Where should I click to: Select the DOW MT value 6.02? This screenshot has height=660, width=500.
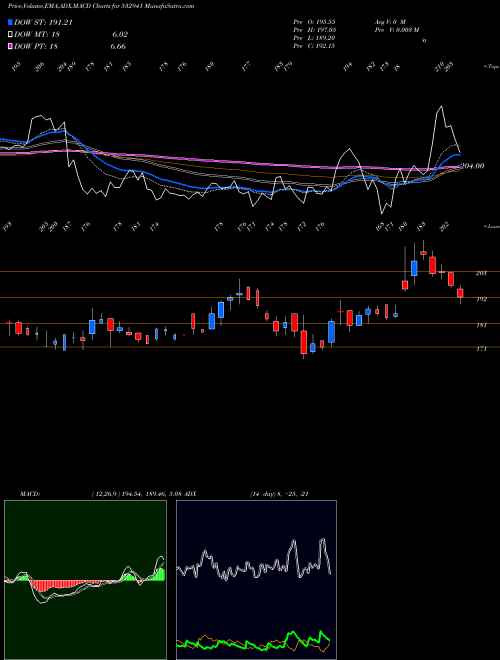[118, 35]
